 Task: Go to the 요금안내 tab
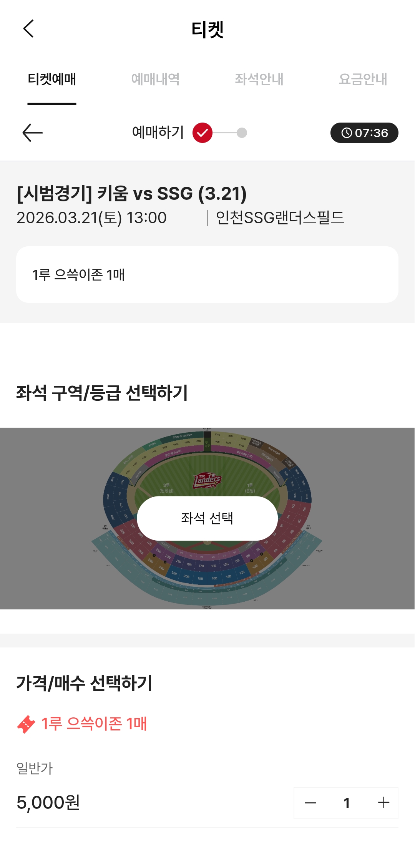tap(363, 80)
